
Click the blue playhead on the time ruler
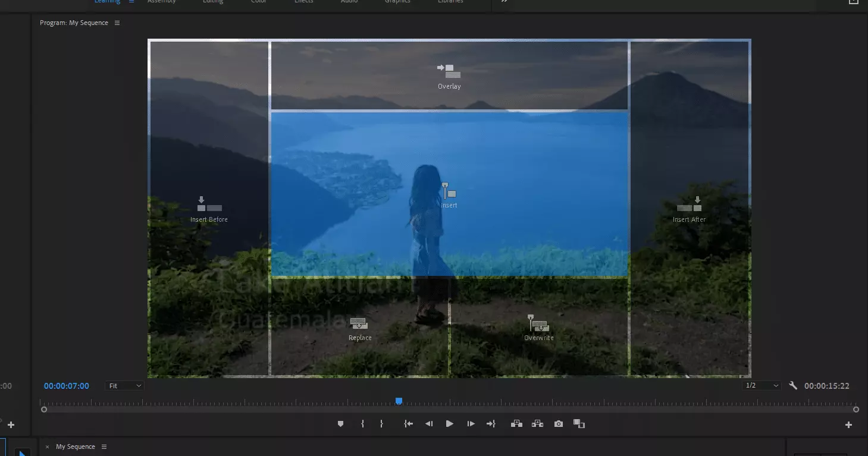(x=399, y=401)
